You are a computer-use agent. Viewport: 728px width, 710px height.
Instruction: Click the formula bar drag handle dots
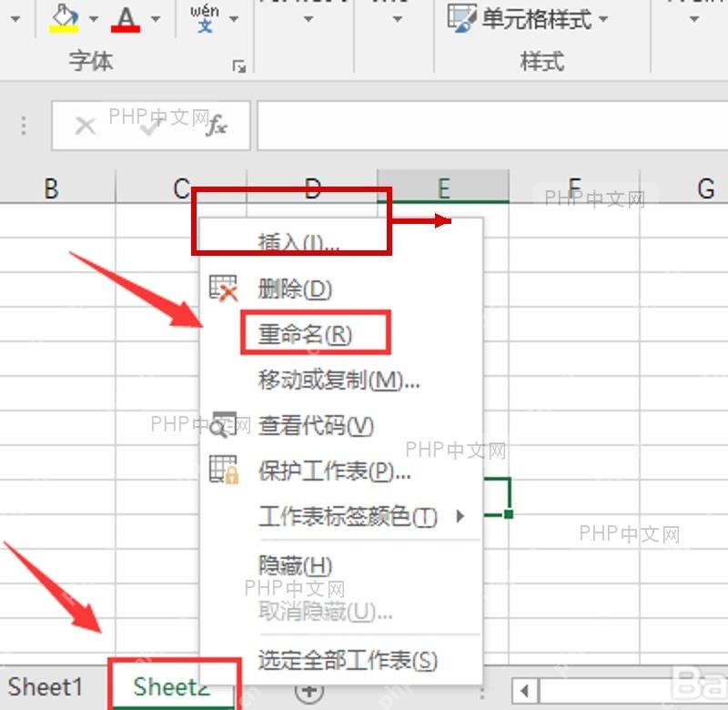(24, 126)
